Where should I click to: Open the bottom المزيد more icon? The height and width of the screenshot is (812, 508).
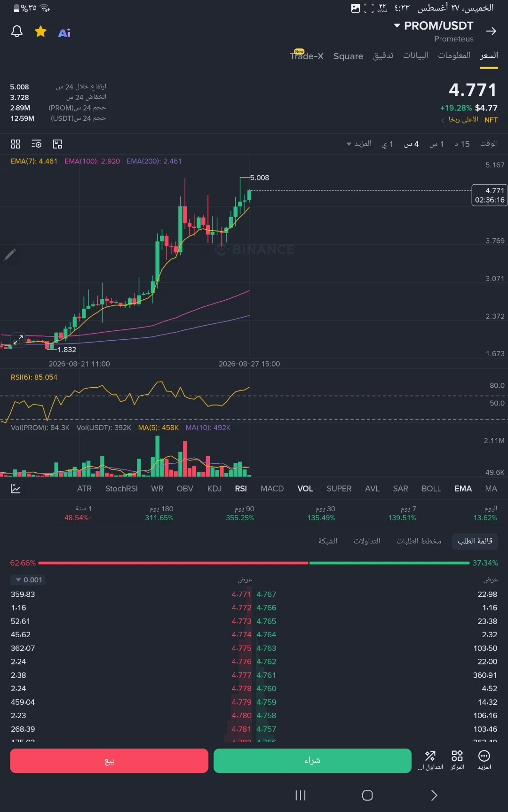tap(484, 760)
